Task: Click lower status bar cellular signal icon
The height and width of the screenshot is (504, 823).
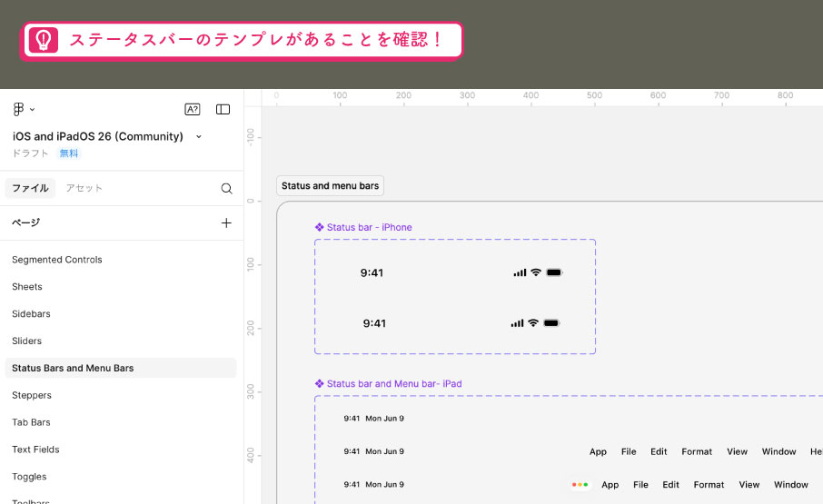Action: [x=517, y=323]
